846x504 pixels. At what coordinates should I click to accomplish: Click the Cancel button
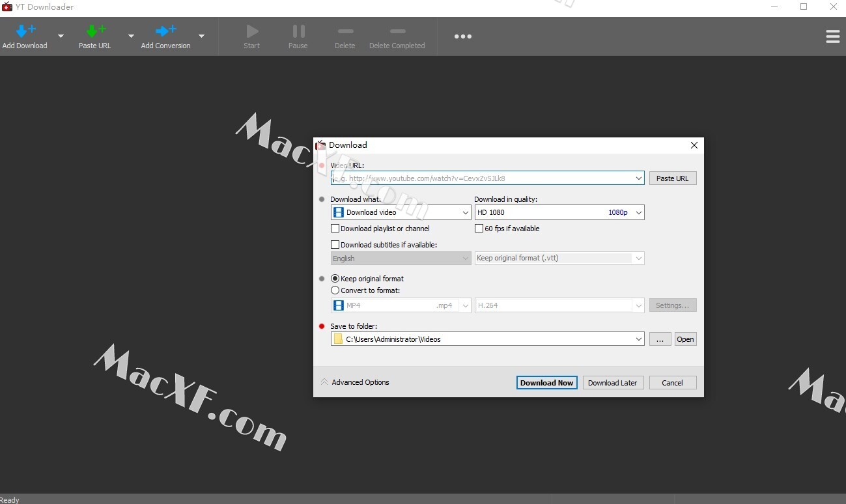pos(673,383)
